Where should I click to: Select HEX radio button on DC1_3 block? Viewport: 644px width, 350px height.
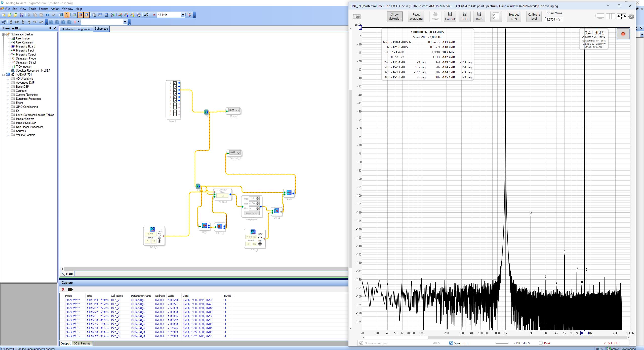[x=159, y=235]
